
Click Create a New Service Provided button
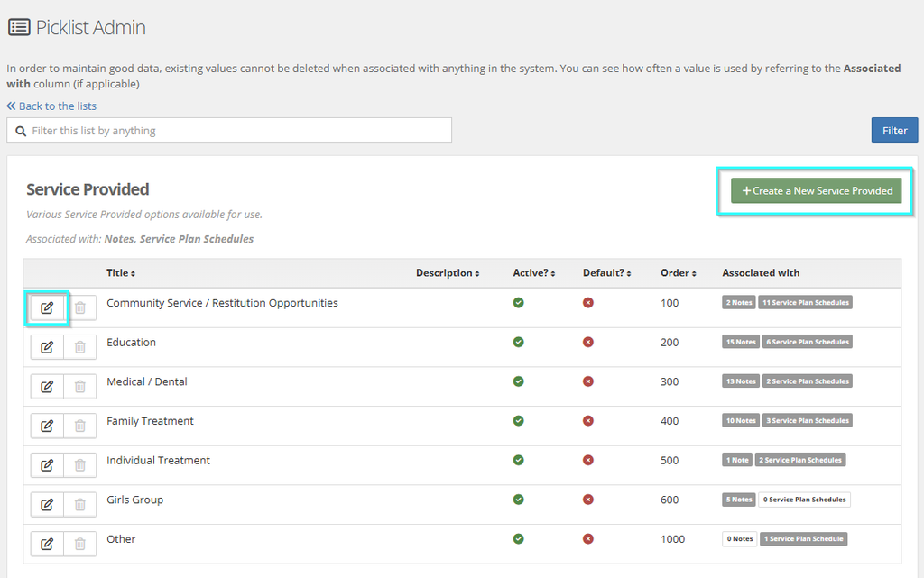[x=816, y=190]
